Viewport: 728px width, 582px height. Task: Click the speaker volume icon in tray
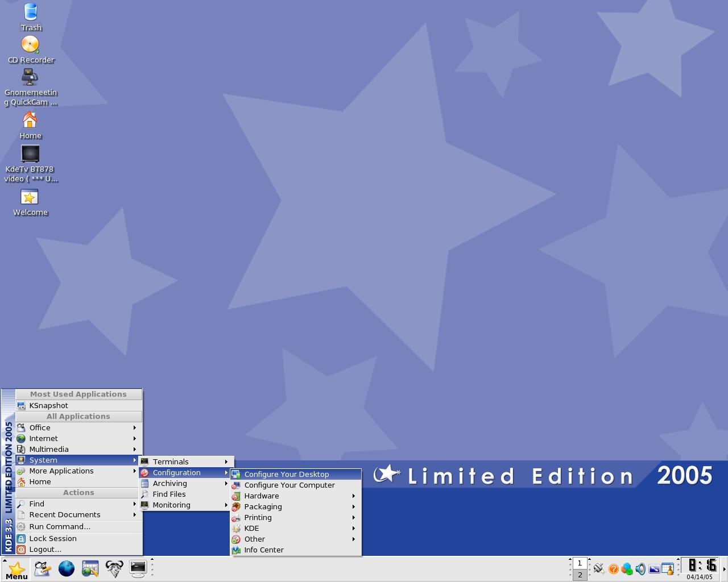coord(640,569)
